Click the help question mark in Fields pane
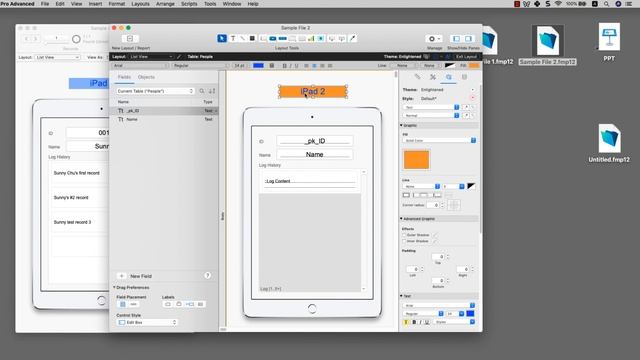 tap(207, 276)
